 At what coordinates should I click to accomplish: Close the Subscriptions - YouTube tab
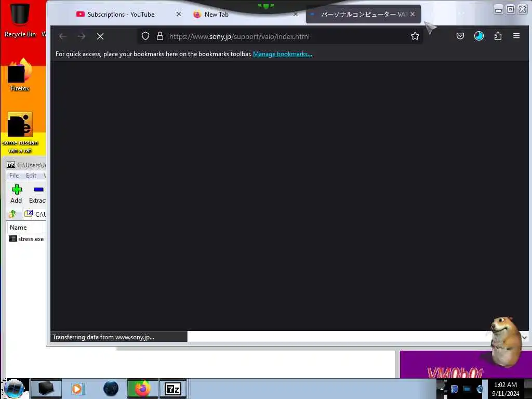(179, 14)
